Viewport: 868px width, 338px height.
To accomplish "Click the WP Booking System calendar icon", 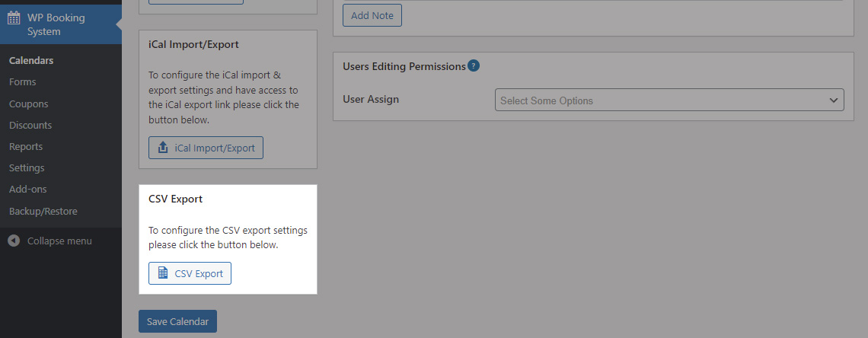I will pyautogui.click(x=14, y=18).
